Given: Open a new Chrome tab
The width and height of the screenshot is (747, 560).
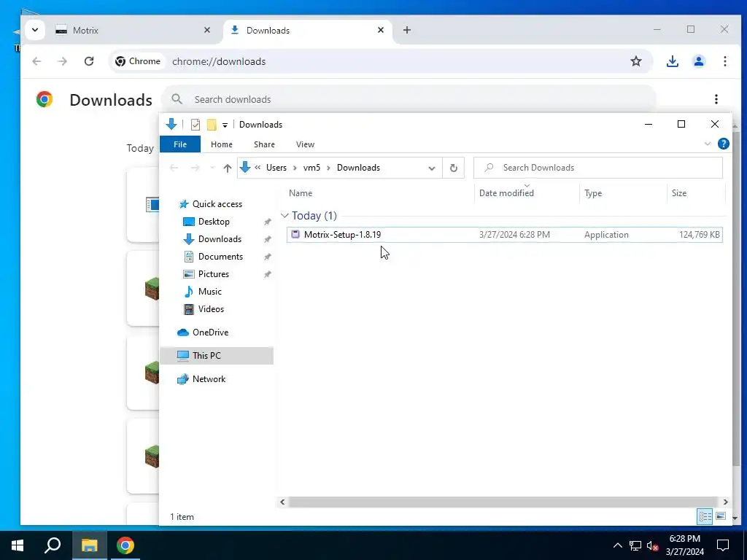Looking at the screenshot, I should click(x=407, y=30).
